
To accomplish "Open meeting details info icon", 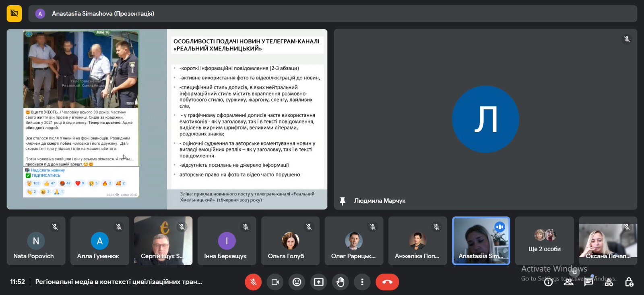I will coord(548,282).
